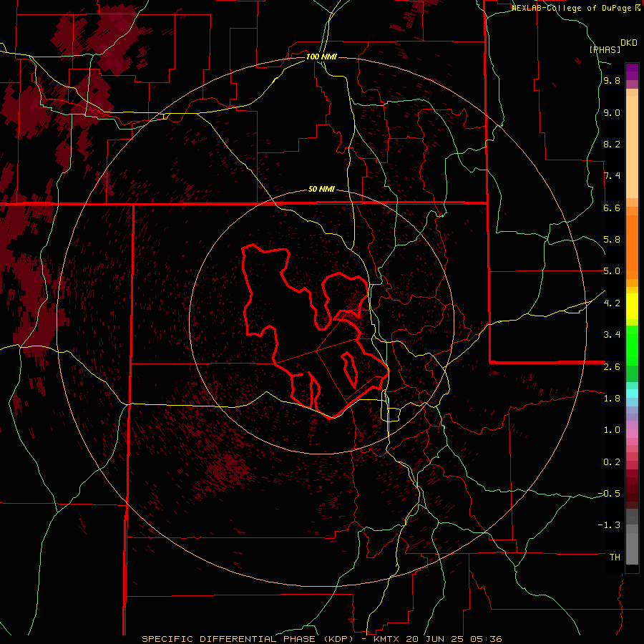This screenshot has height=644, width=644.
Task: Select the 2.6 value on the color scale
Action: coord(612,366)
